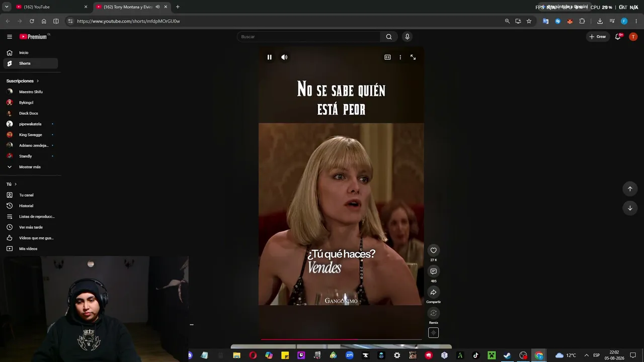Install YouTube as an app
Screen dimensions: 644x362
(x=518, y=21)
